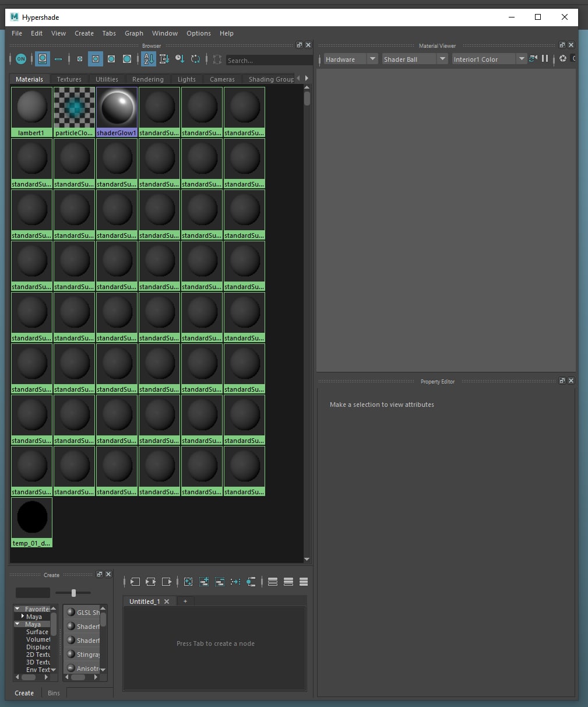This screenshot has height=707, width=588.
Task: Open the File menu
Action: point(17,33)
